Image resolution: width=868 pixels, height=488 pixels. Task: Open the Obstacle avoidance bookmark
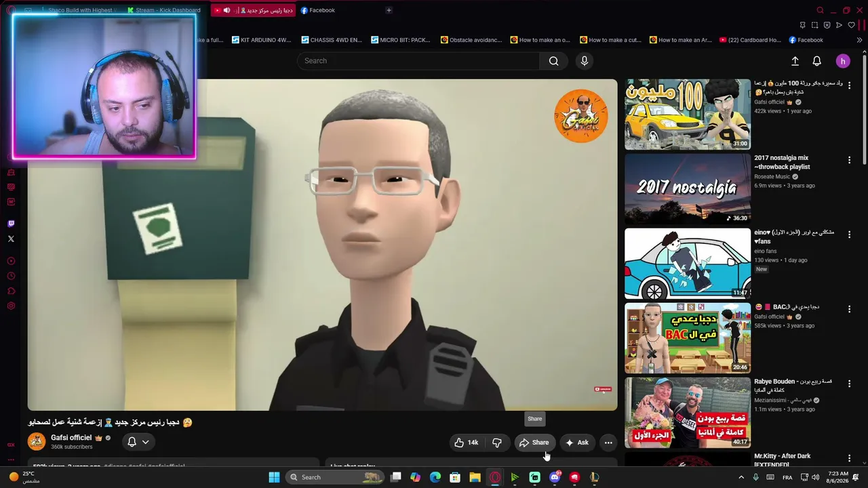point(471,40)
